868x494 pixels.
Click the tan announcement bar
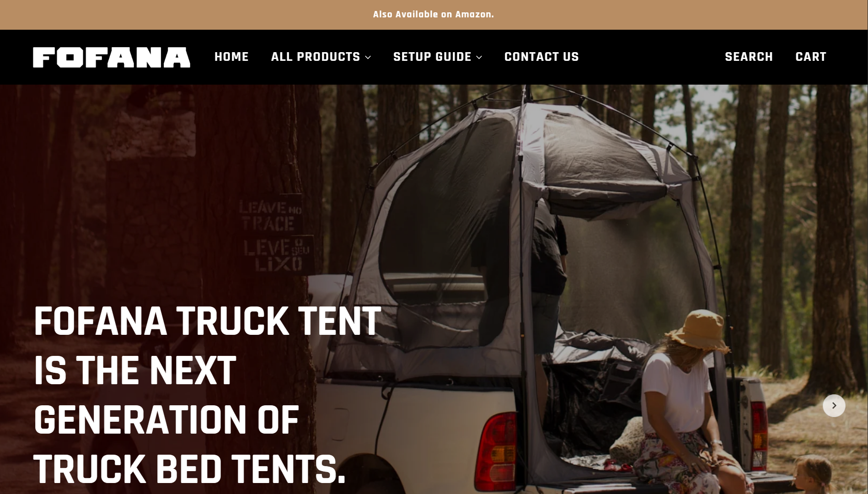(434, 15)
